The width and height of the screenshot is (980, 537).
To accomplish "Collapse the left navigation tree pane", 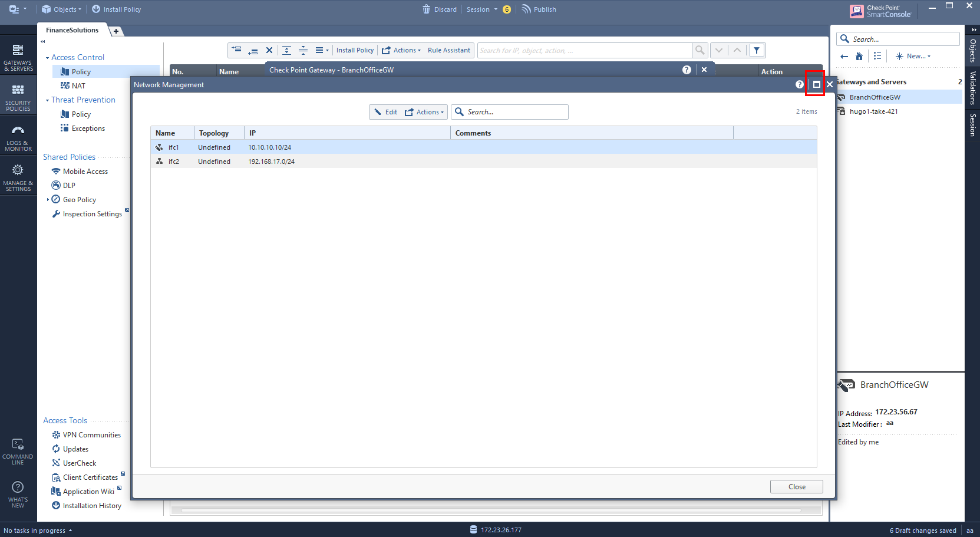I will pyautogui.click(x=43, y=41).
